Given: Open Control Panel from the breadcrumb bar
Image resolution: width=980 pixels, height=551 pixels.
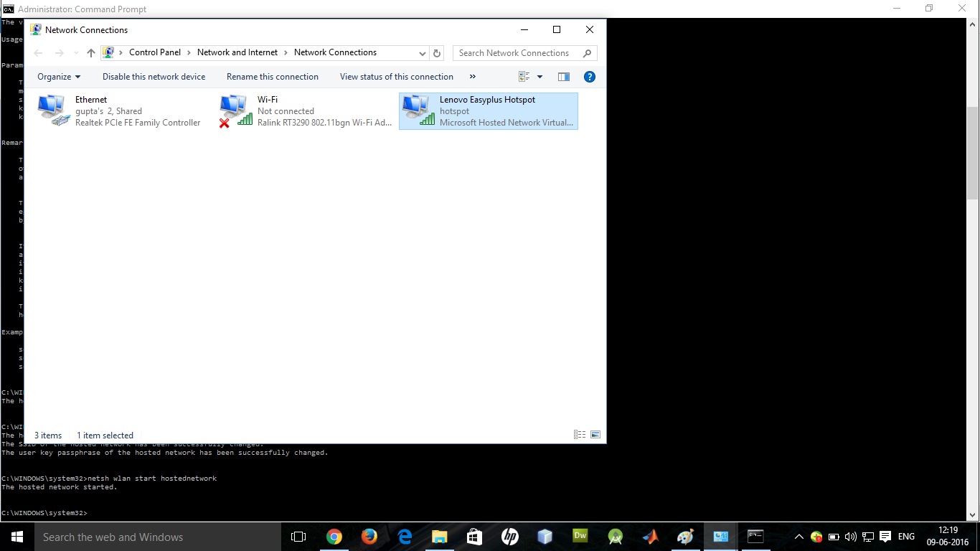Looking at the screenshot, I should [x=155, y=52].
